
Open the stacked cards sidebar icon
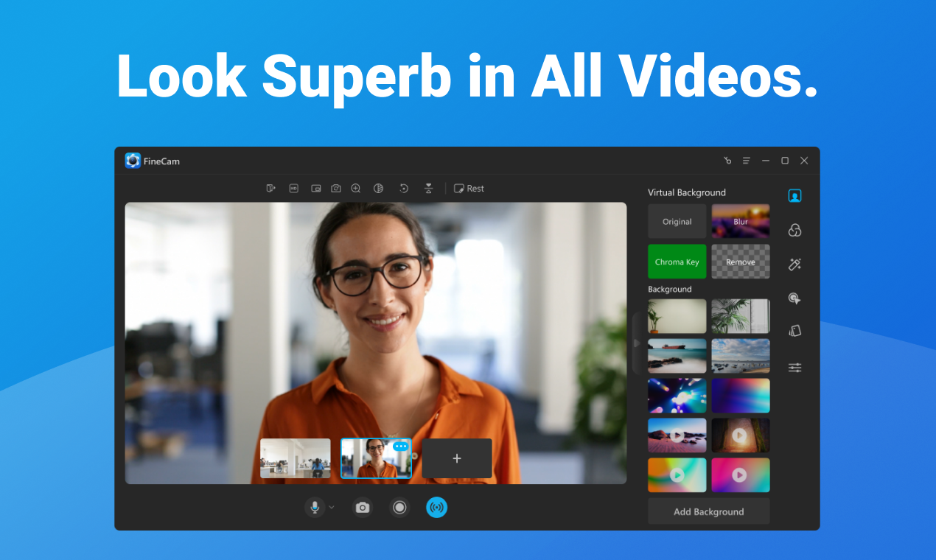(x=794, y=331)
